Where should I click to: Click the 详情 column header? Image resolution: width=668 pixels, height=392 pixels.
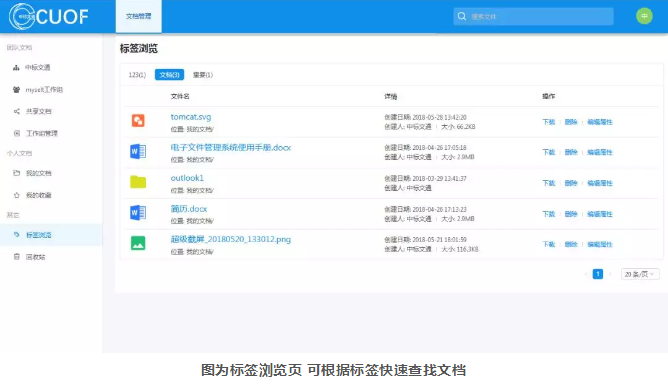391,96
